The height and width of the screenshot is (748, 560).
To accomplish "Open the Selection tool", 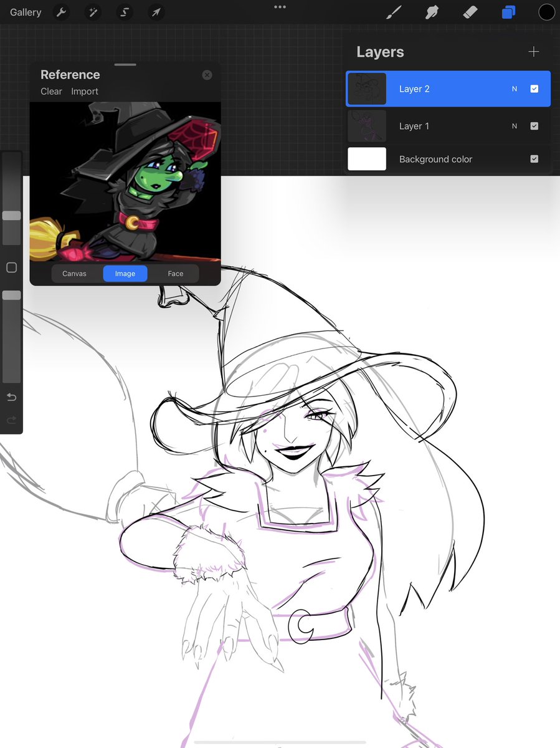I will 125,12.
